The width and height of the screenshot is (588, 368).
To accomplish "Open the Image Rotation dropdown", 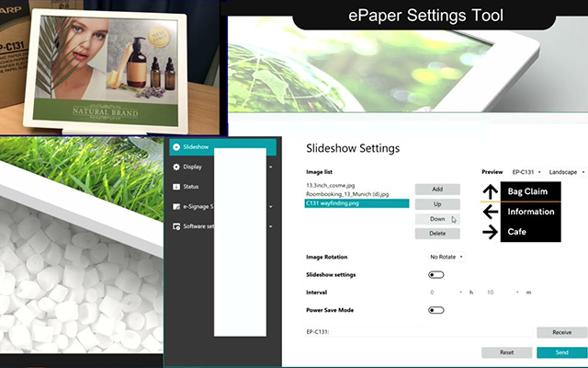I will click(x=447, y=257).
